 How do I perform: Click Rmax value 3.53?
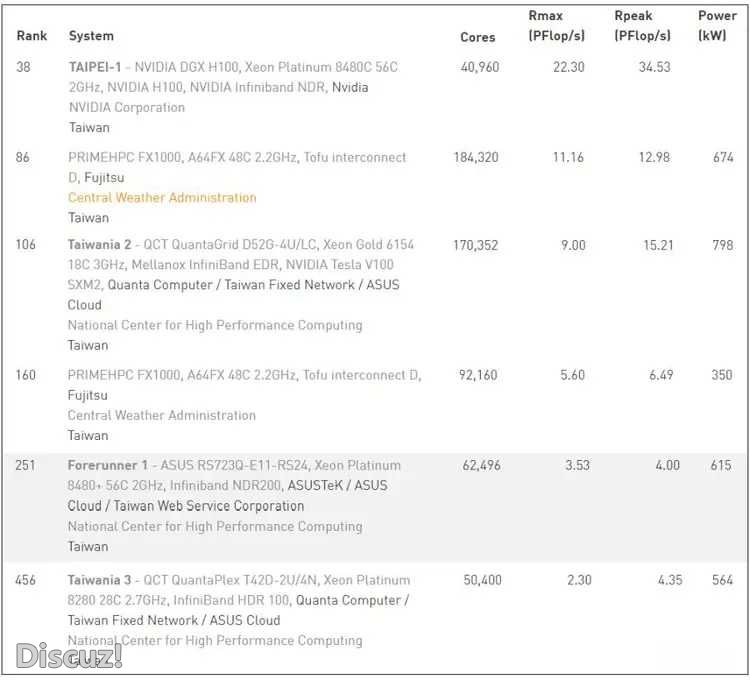click(x=577, y=465)
